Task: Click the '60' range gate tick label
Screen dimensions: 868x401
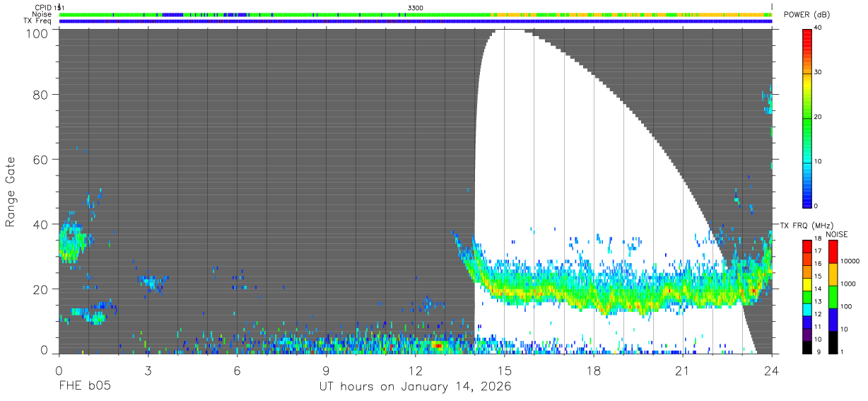Action: pos(41,160)
